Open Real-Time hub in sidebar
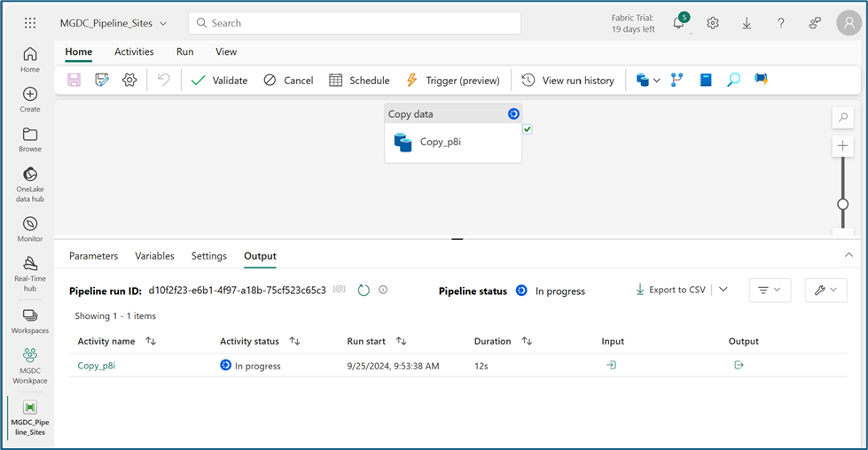 30,275
